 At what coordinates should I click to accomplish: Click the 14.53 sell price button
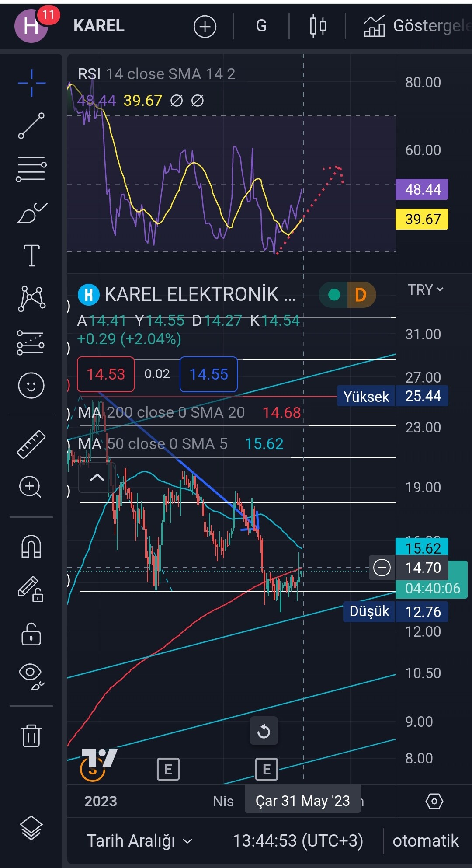(106, 374)
